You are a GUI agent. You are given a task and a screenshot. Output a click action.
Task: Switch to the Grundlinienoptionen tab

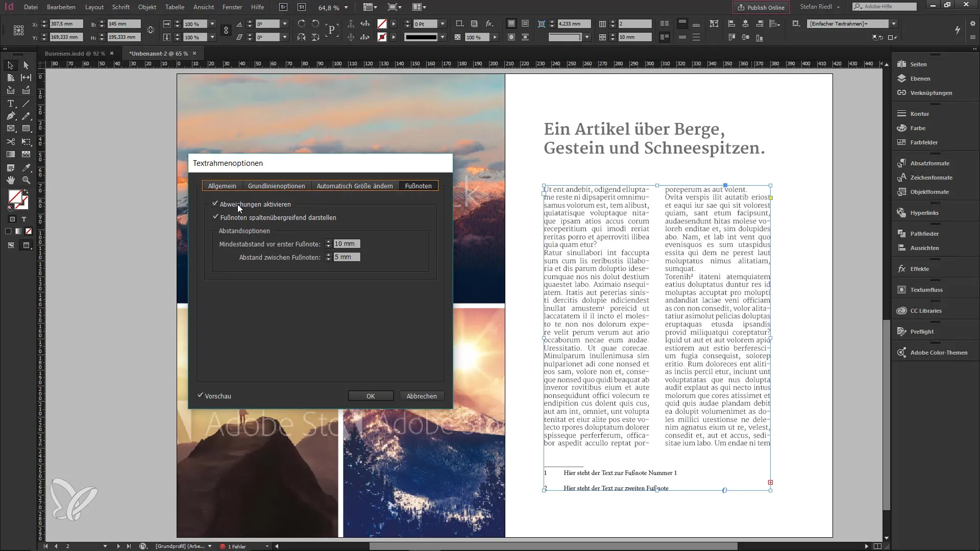(x=276, y=186)
